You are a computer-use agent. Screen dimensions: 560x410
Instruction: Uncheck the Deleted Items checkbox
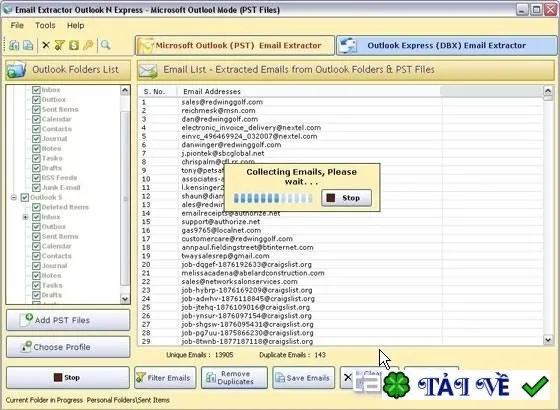(x=36, y=207)
